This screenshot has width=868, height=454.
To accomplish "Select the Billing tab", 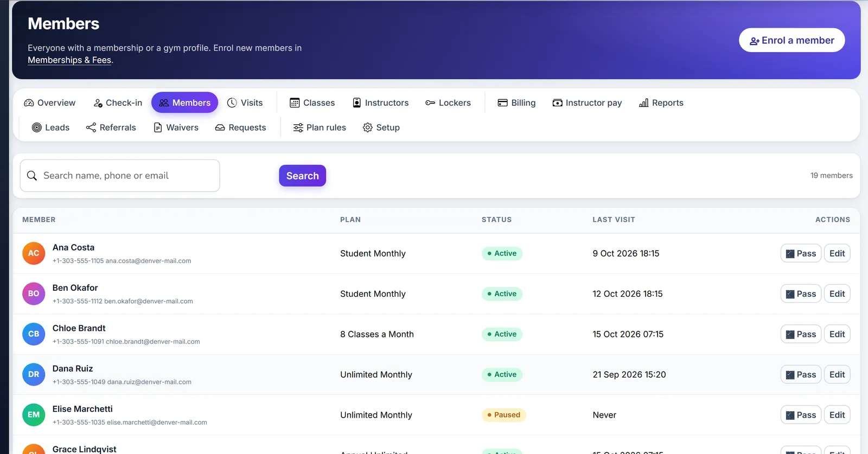I will click(516, 103).
